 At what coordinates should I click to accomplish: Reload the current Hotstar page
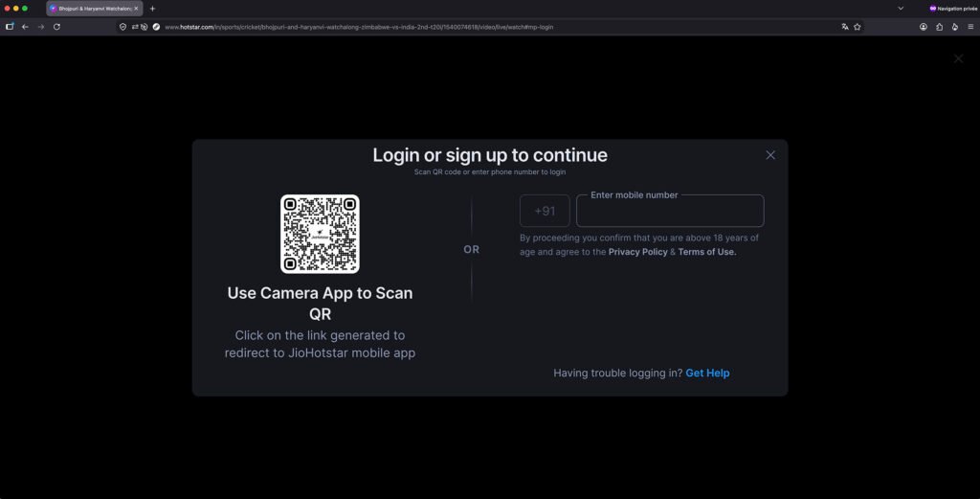[x=56, y=27]
